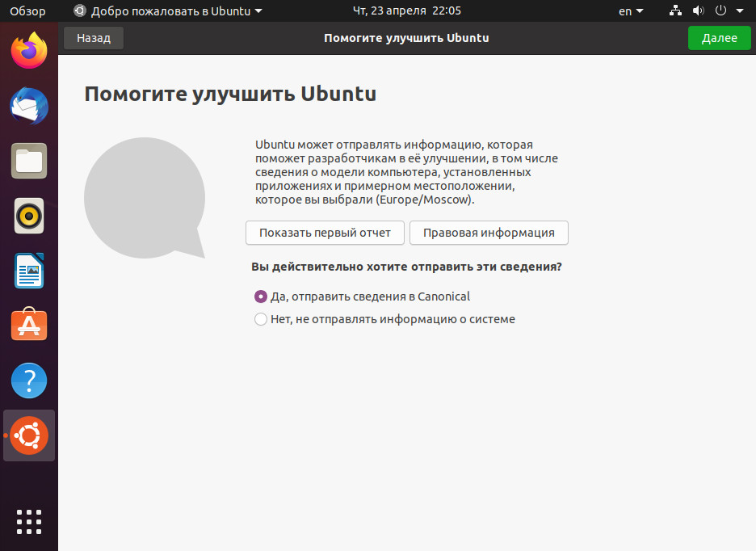Open the clock and calendar menu
The image size is (756, 551).
[x=406, y=11]
